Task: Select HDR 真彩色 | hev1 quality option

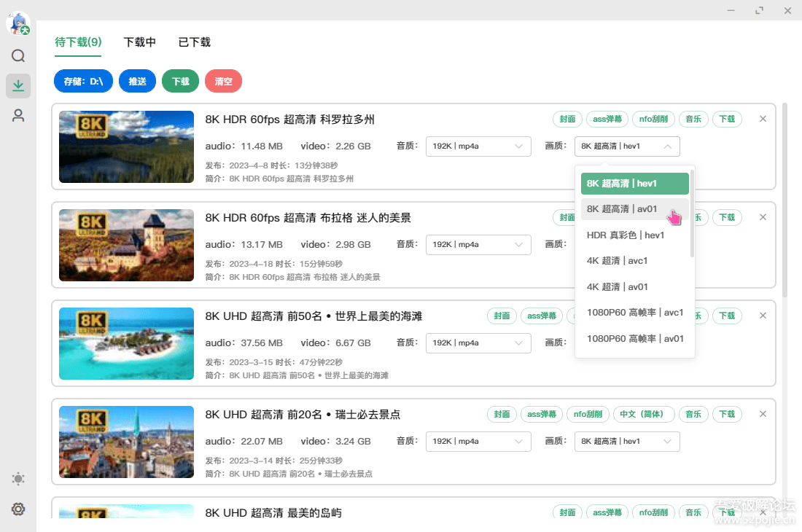Action: 635,235
